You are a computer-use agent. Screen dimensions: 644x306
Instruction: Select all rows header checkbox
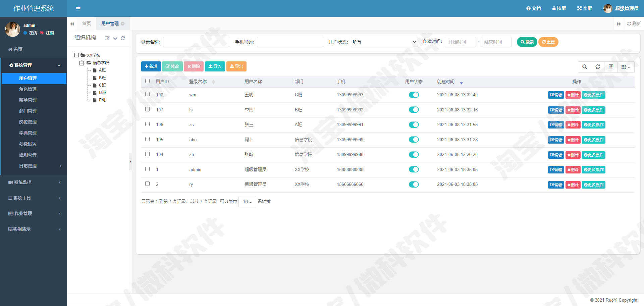click(147, 81)
